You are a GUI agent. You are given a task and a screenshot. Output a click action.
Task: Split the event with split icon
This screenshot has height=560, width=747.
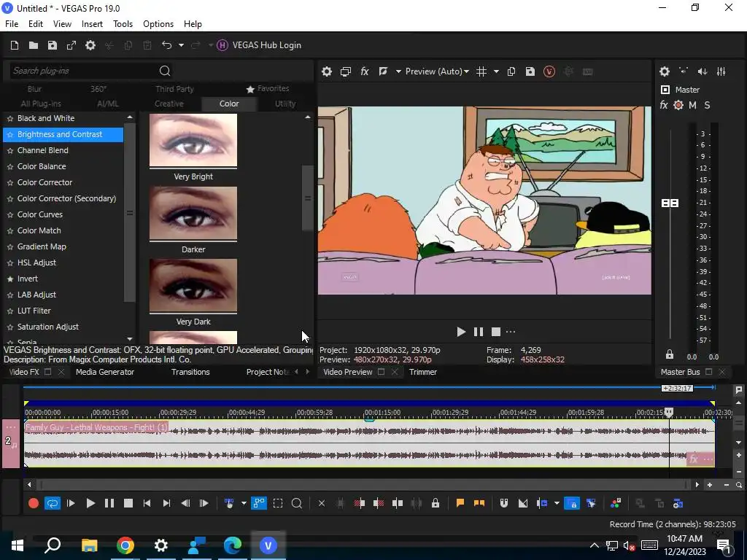398,503
